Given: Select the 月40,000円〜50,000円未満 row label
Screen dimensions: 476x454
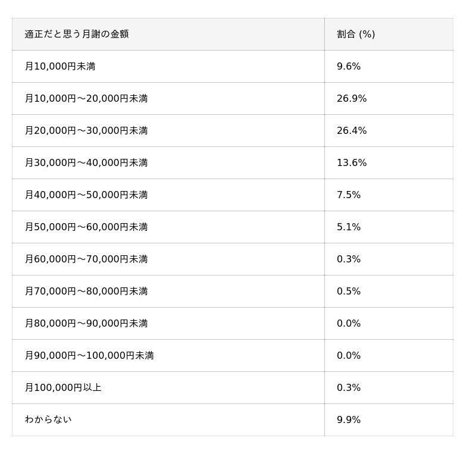Looking at the screenshot, I should tap(86, 195).
